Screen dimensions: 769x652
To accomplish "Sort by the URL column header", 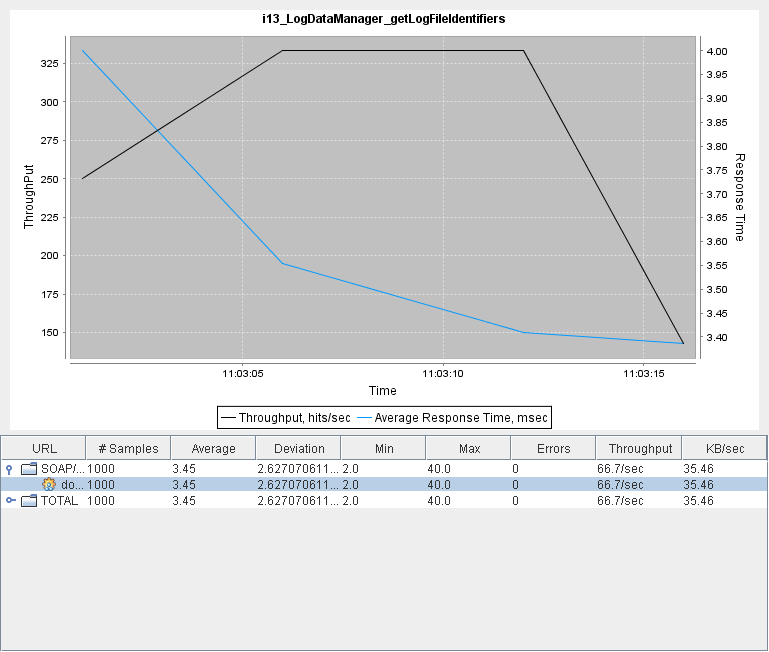I will (44, 448).
